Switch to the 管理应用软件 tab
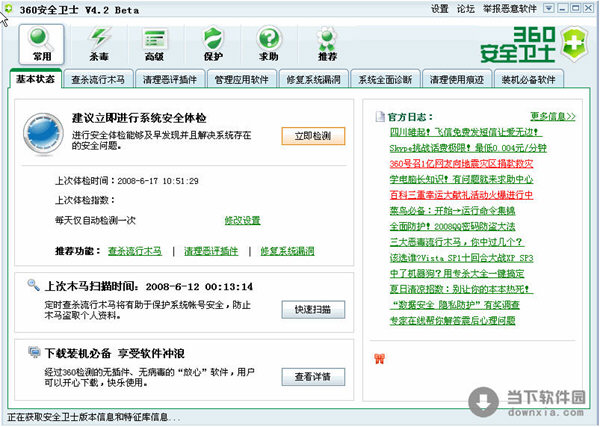Screen dimensions: 600x427 coord(241,80)
